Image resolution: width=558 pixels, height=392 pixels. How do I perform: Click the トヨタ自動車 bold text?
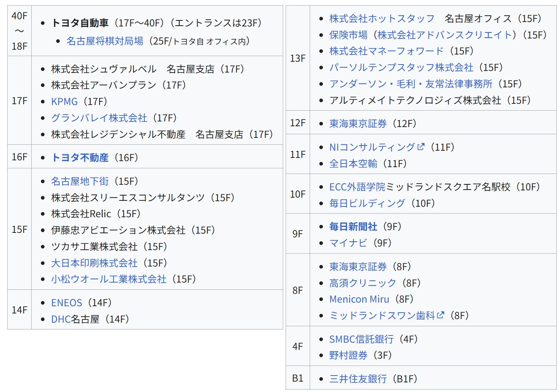80,23
